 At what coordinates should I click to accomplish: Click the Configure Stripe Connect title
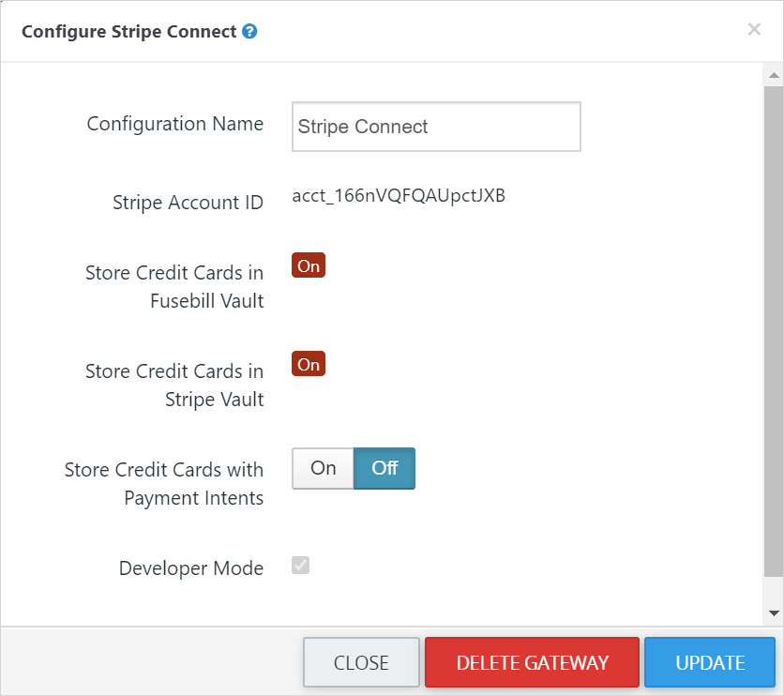click(x=129, y=32)
